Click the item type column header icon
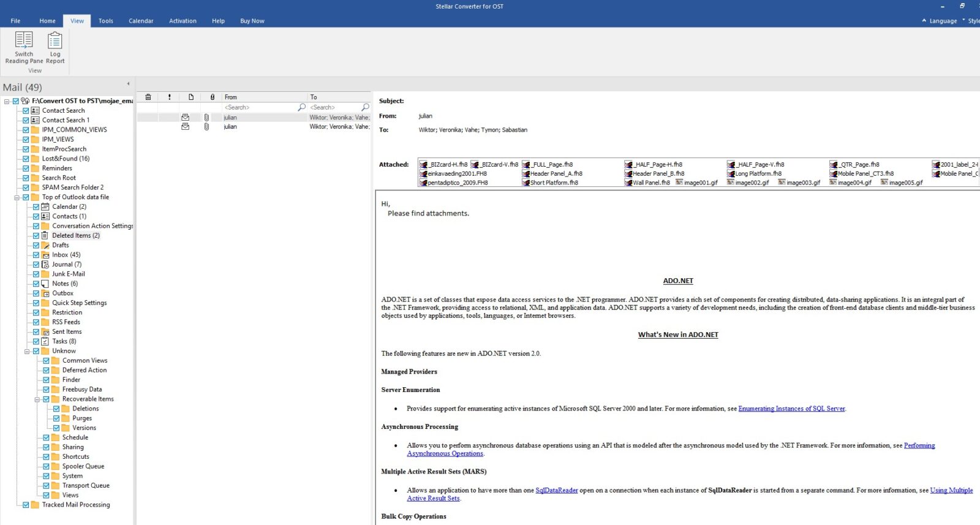The height and width of the screenshot is (525, 980). coord(191,97)
